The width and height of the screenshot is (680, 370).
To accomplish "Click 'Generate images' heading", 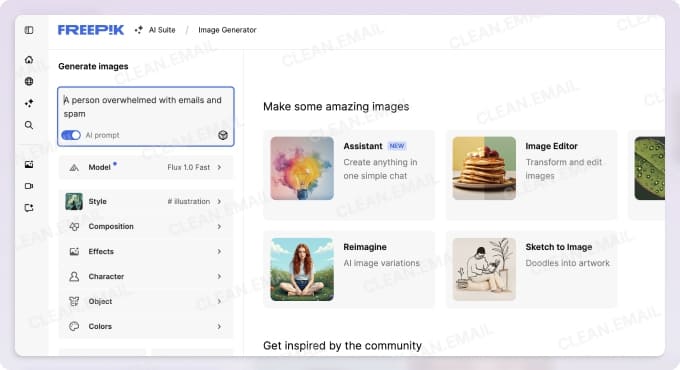I will (x=93, y=66).
